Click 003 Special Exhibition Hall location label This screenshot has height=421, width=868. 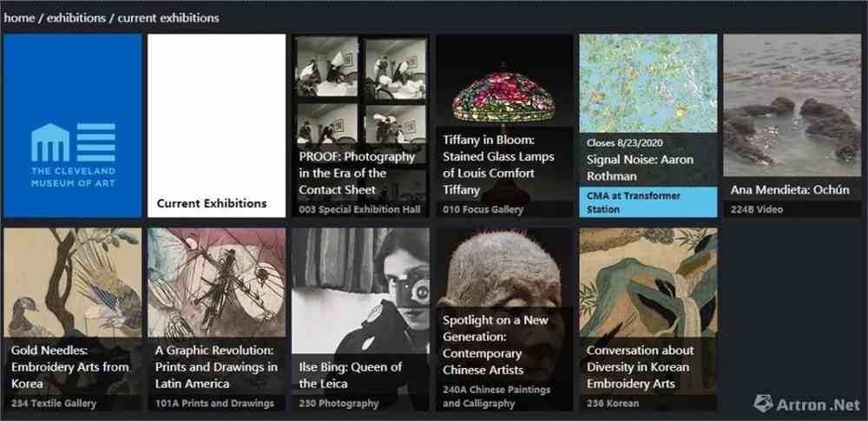point(360,210)
